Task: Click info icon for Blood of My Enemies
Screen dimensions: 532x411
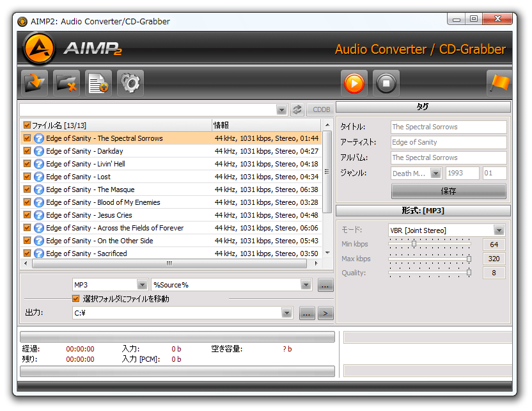Action: coord(39,202)
